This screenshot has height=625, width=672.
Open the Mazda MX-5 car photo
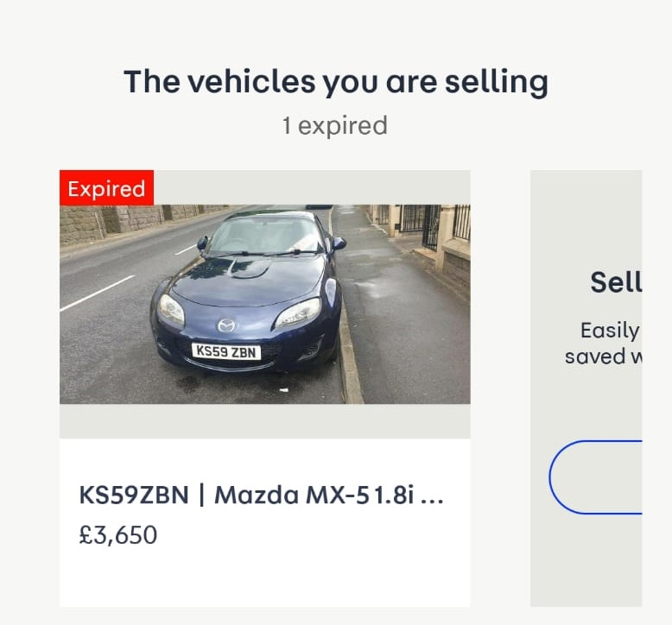(264, 304)
